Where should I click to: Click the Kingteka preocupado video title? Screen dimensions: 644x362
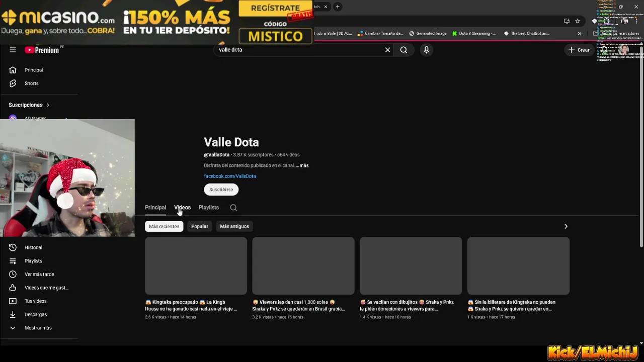pyautogui.click(x=191, y=305)
